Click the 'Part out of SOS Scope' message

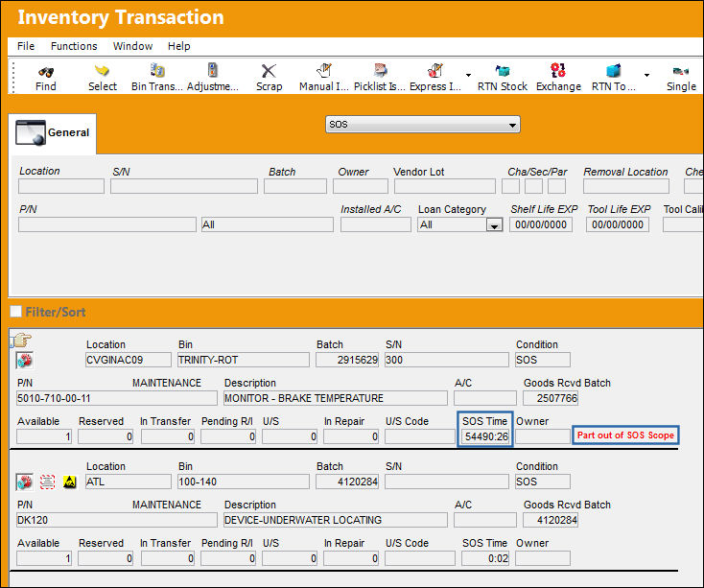coord(625,435)
